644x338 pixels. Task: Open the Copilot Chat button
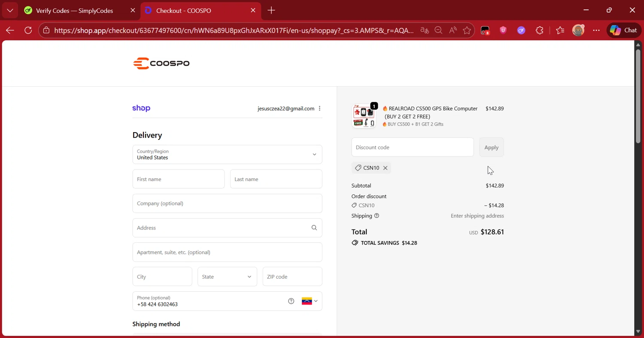tap(624, 30)
